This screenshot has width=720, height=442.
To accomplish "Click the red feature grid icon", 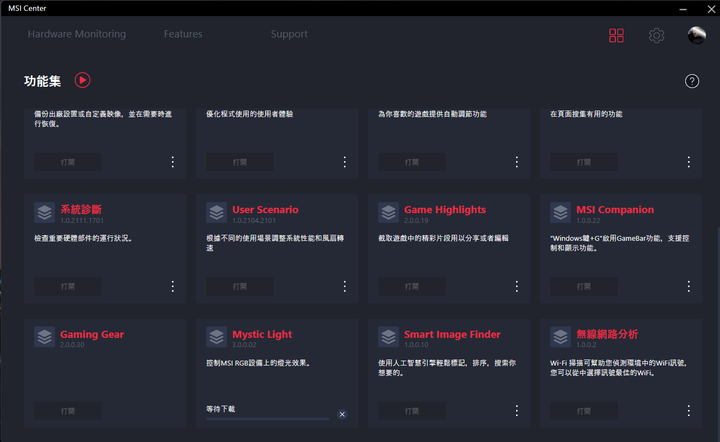I will point(616,35).
